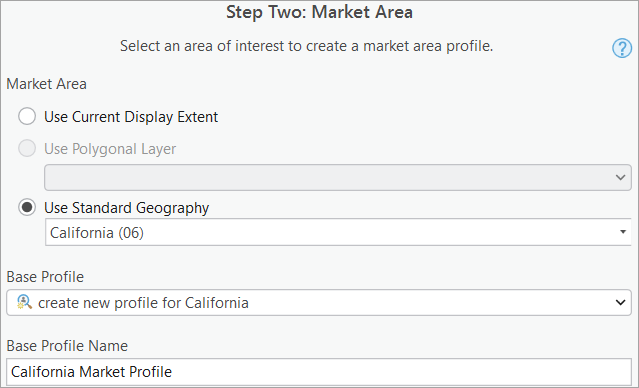Select the Use Polygonal Layer radio button
Image resolution: width=639 pixels, height=388 pixels.
(x=27, y=148)
